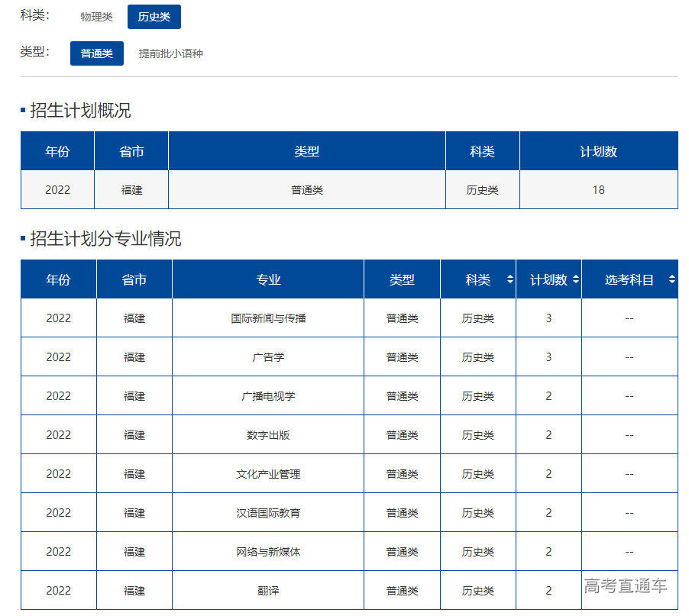Click the 专业 column header
689x616 pixels.
268,280
